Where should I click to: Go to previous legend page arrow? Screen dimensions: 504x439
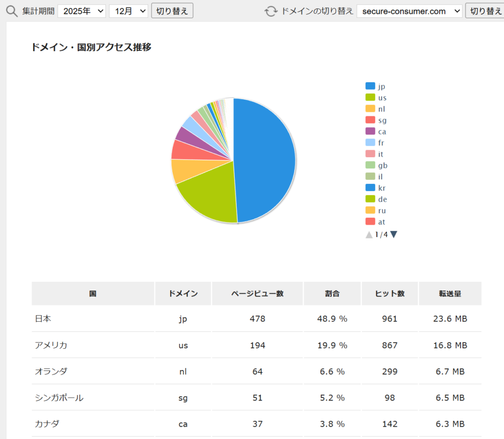[x=369, y=235]
